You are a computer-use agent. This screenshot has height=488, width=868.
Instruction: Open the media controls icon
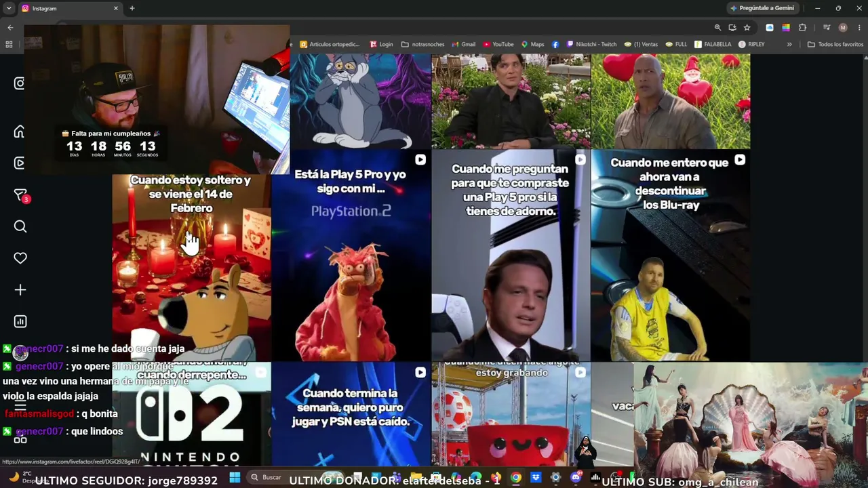827,28
